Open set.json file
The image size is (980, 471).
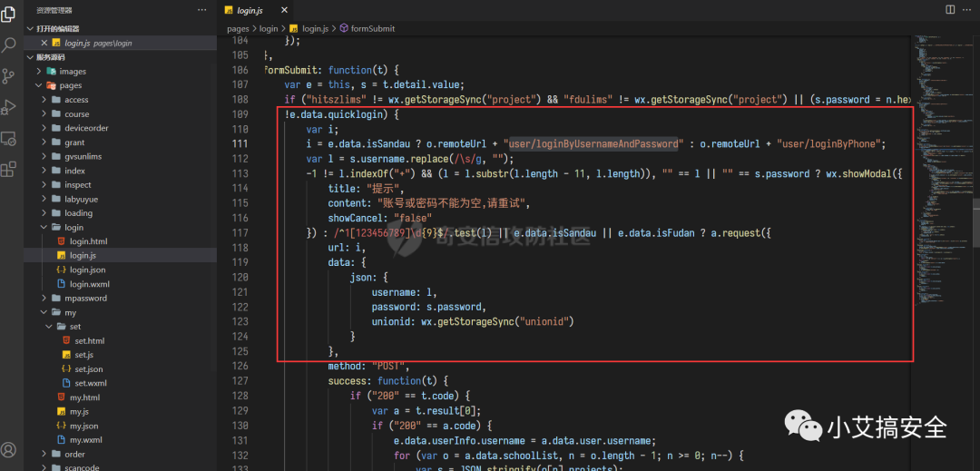(x=89, y=369)
